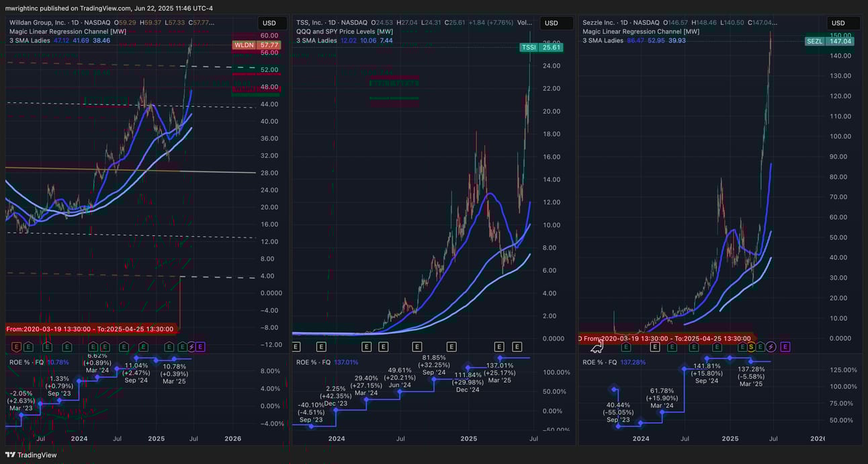The height and width of the screenshot is (464, 868).
Task: Click the TradingView wordmark at the bottom left
Action: pos(37,455)
